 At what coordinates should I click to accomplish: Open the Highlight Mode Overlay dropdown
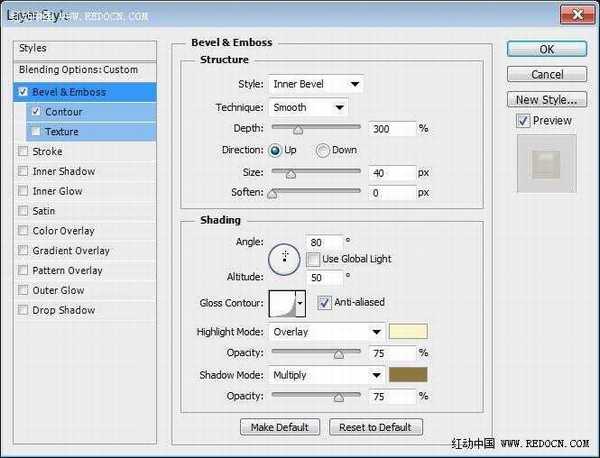327,332
